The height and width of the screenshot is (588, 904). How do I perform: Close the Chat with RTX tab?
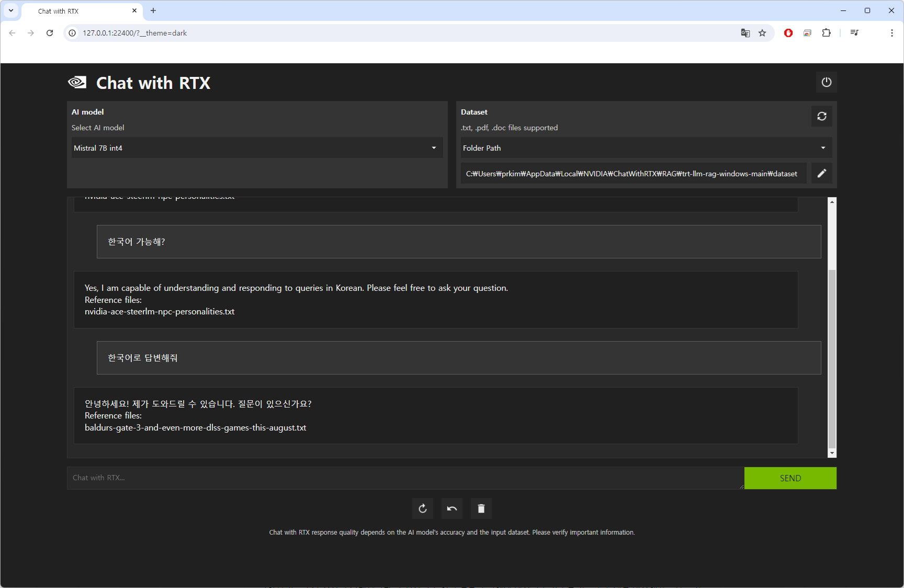134,10
